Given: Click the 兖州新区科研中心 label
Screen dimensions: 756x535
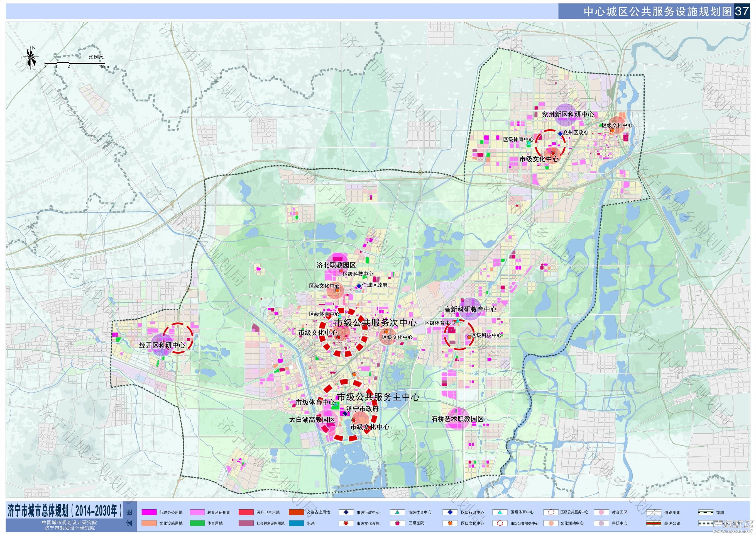Looking at the screenshot, I should pyautogui.click(x=568, y=115).
